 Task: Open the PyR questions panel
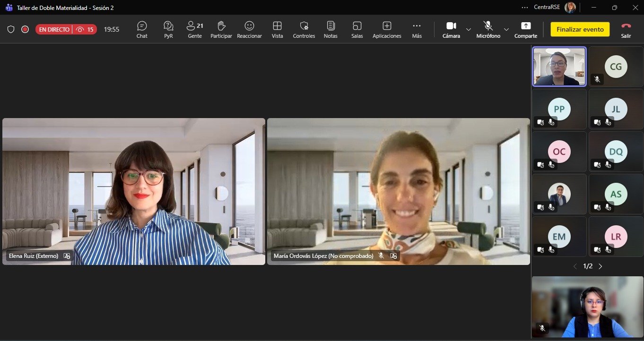tap(168, 29)
